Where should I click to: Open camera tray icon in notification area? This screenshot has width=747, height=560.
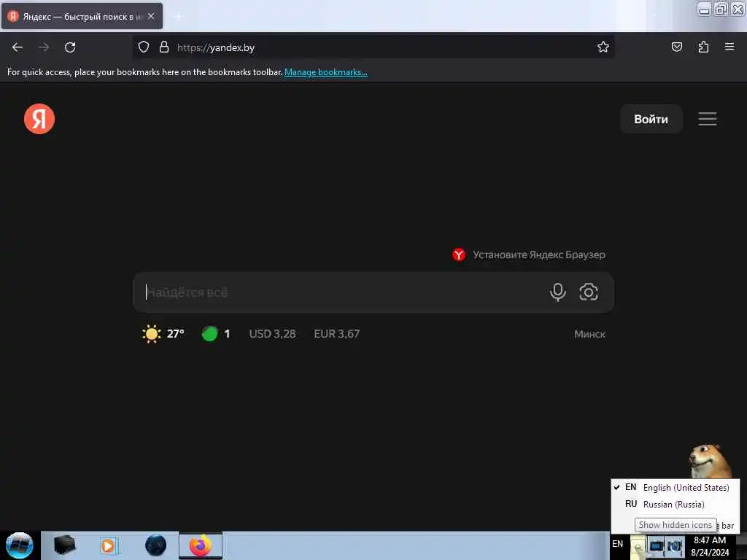click(674, 545)
